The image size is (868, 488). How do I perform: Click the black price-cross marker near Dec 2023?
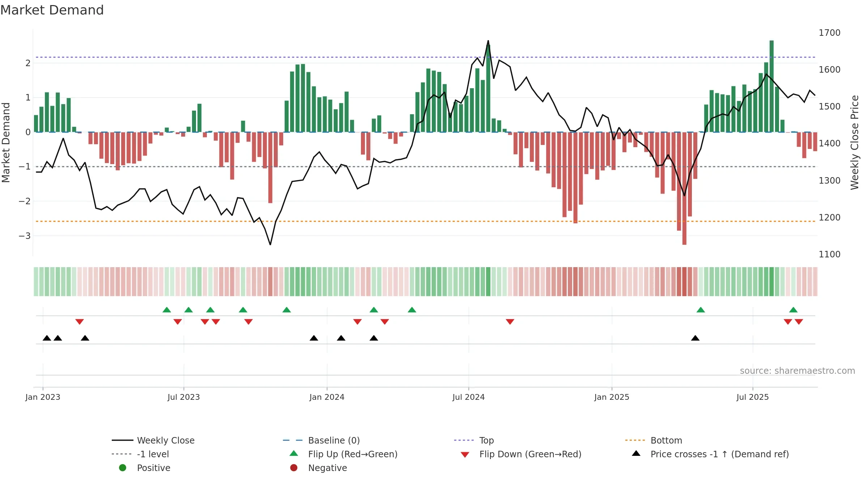314,338
